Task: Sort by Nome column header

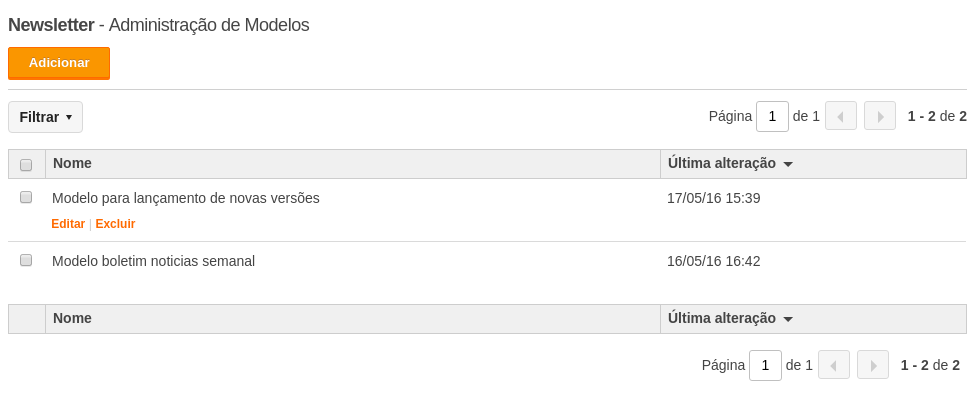Action: click(72, 164)
